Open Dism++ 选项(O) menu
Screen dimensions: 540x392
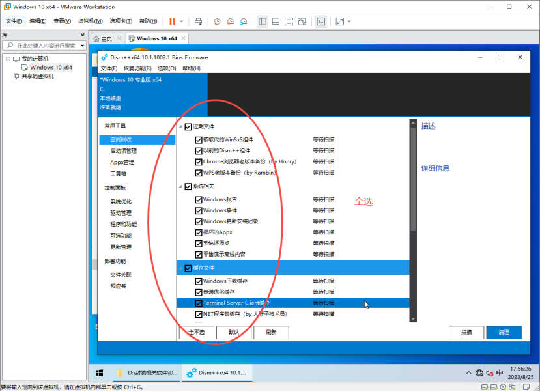167,68
